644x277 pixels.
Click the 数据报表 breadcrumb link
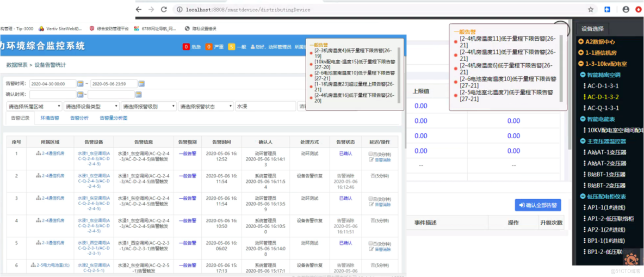(x=17, y=65)
